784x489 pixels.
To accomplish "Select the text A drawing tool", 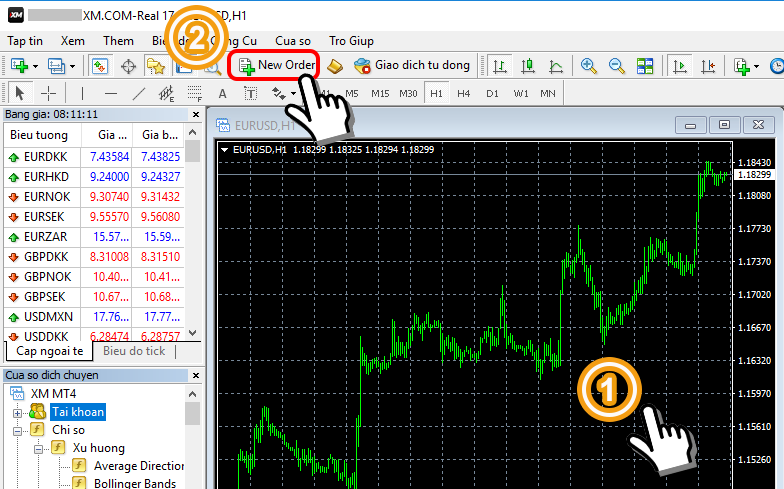I will click(x=222, y=94).
